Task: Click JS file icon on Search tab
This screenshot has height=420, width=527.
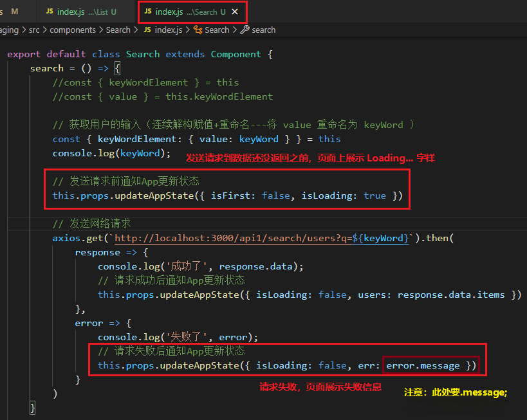Action: 148,11
